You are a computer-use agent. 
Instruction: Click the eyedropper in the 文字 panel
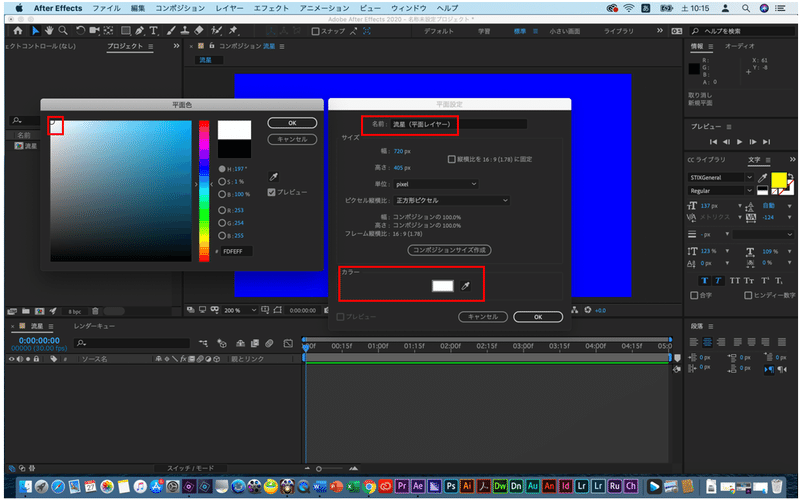coord(762,178)
